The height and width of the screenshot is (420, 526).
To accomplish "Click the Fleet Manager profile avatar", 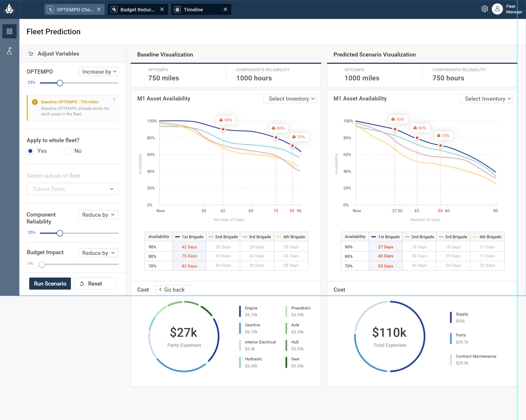I will (497, 9).
